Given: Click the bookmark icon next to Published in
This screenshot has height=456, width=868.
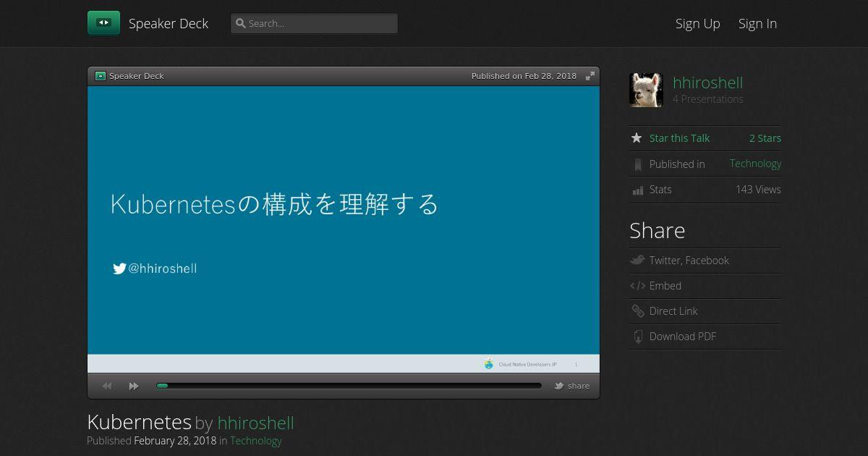Looking at the screenshot, I should (x=637, y=164).
